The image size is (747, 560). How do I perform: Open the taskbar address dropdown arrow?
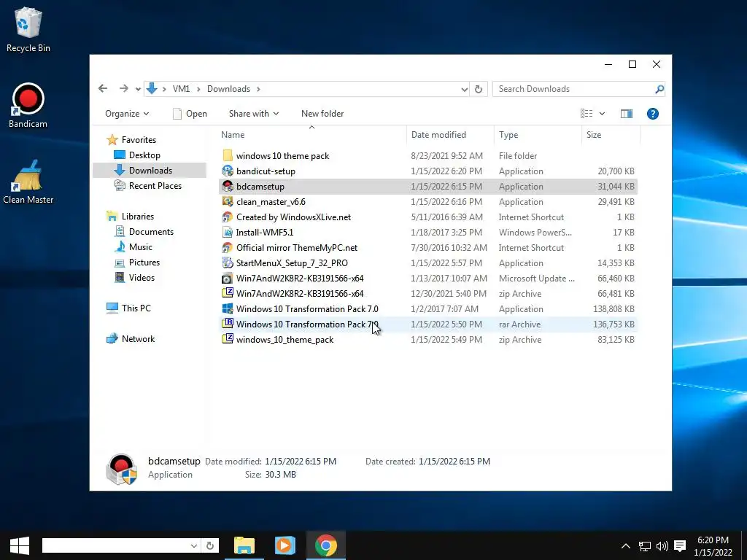coord(194,545)
